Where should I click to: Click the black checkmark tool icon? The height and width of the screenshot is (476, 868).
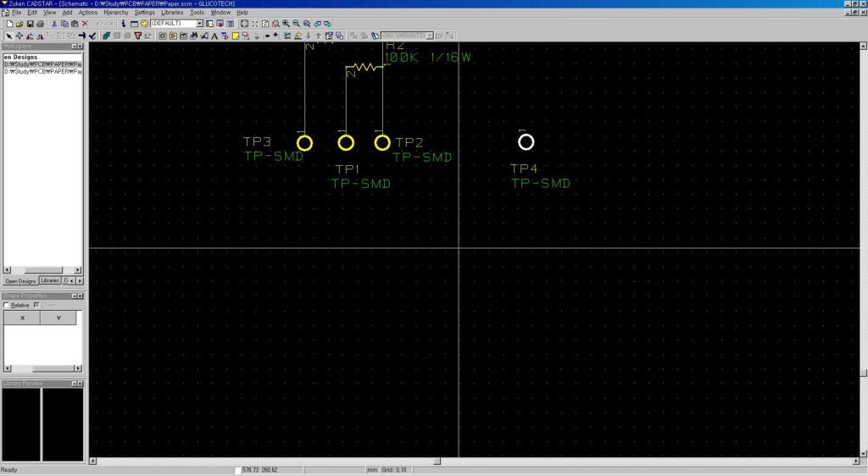[x=92, y=36]
